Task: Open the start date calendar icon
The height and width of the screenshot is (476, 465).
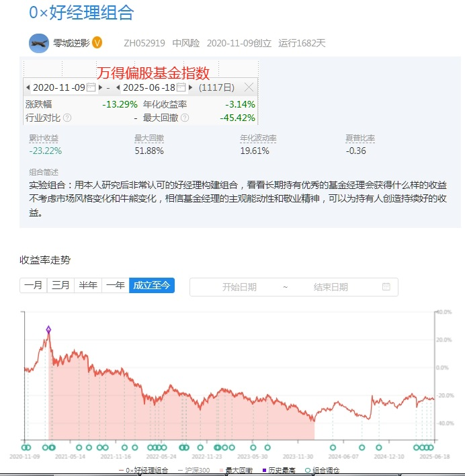Action: 91,87
